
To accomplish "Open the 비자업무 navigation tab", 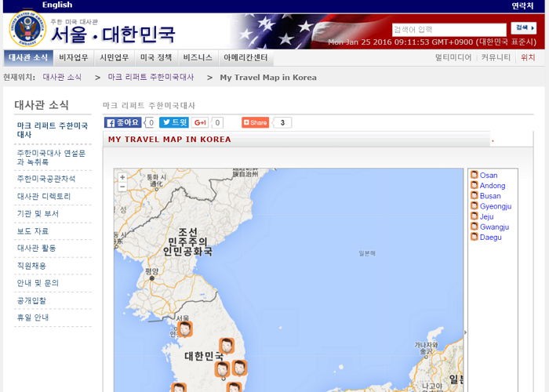I will tap(74, 57).
